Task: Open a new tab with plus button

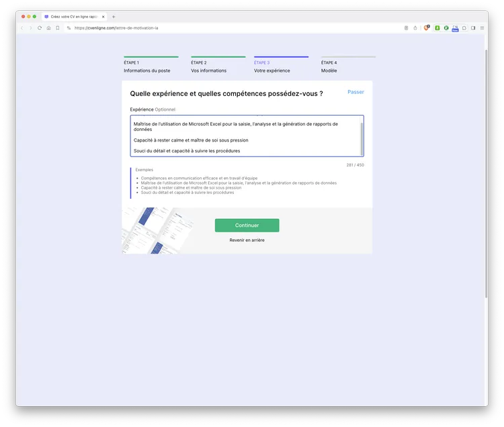Action: pos(114,17)
